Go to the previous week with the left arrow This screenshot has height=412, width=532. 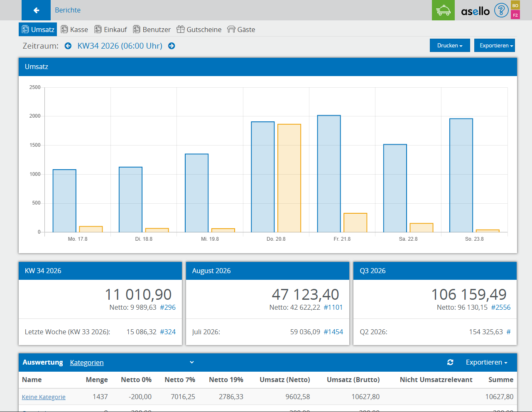click(x=68, y=46)
